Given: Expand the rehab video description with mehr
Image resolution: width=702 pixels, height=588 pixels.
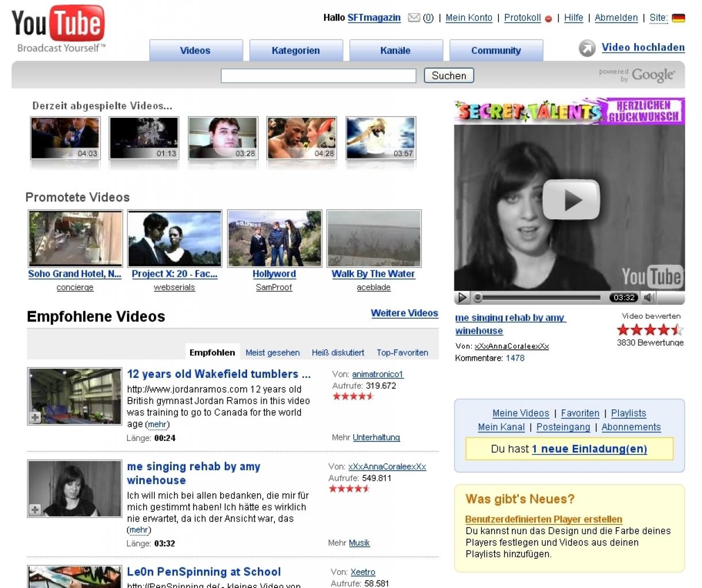Looking at the screenshot, I should [x=138, y=530].
